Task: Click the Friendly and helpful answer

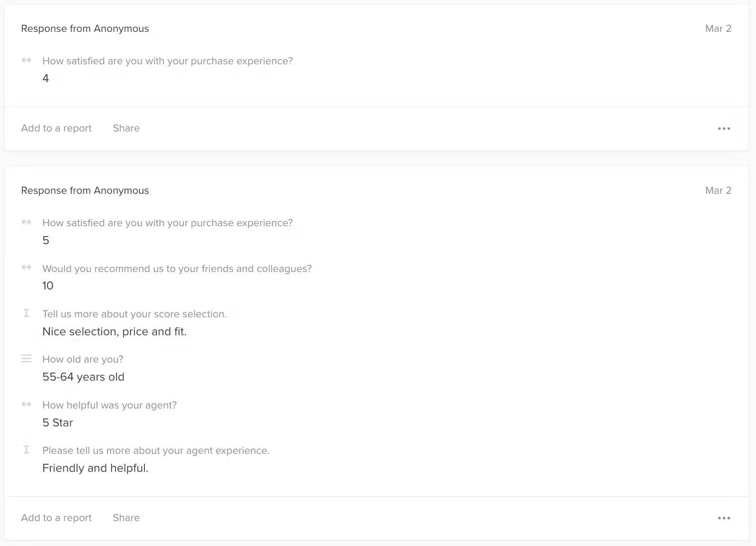Action: [x=95, y=468]
